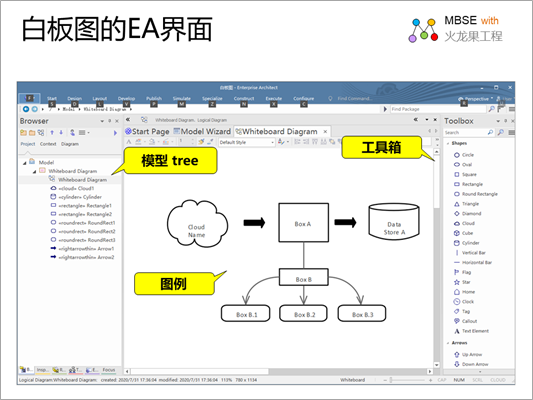
Task: Switch to the Start Page tab
Action: [x=147, y=132]
